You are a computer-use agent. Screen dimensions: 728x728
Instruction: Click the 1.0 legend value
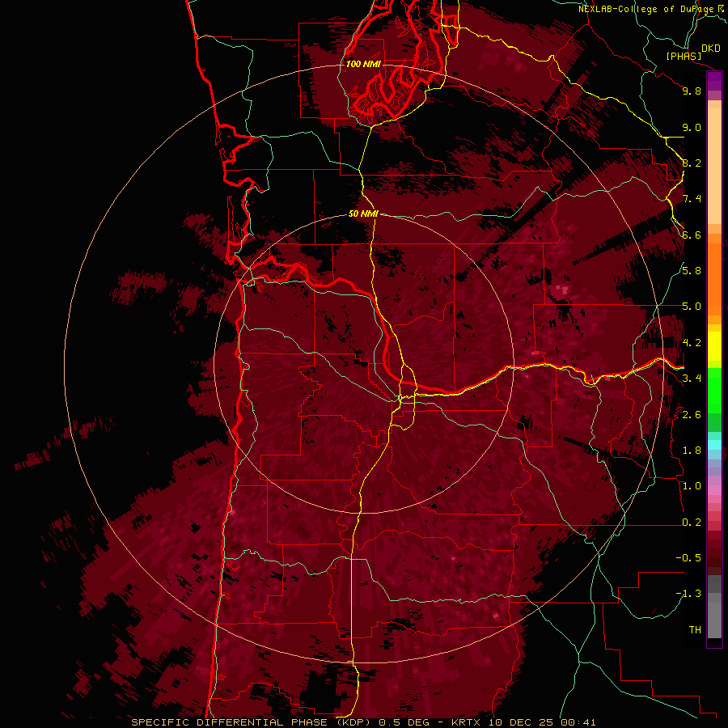pos(692,486)
